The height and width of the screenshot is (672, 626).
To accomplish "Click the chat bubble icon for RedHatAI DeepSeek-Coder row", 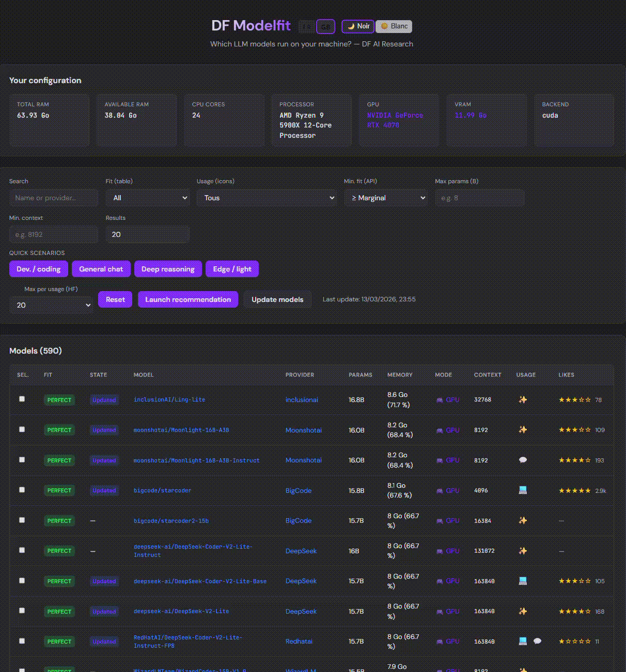I will [537, 641].
